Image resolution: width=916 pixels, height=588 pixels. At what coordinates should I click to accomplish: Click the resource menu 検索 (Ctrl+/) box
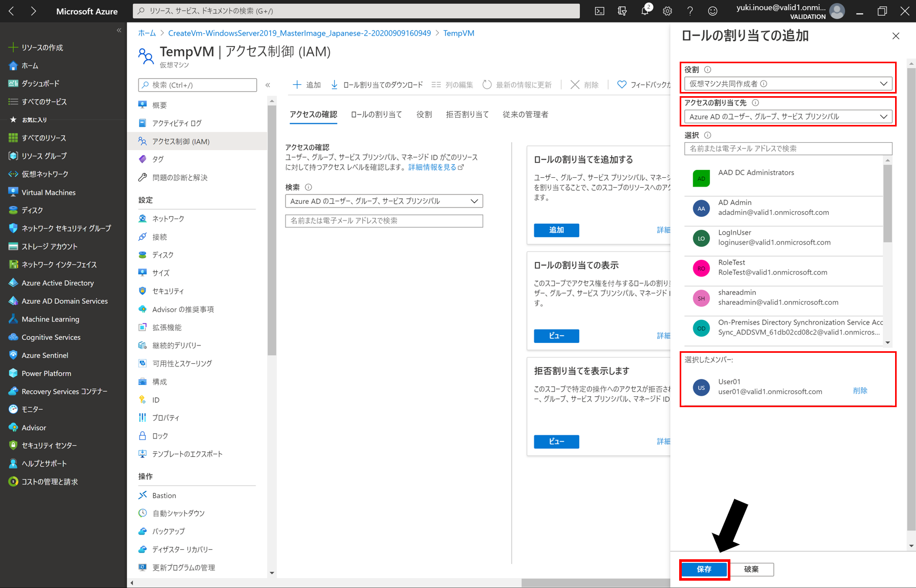197,85
